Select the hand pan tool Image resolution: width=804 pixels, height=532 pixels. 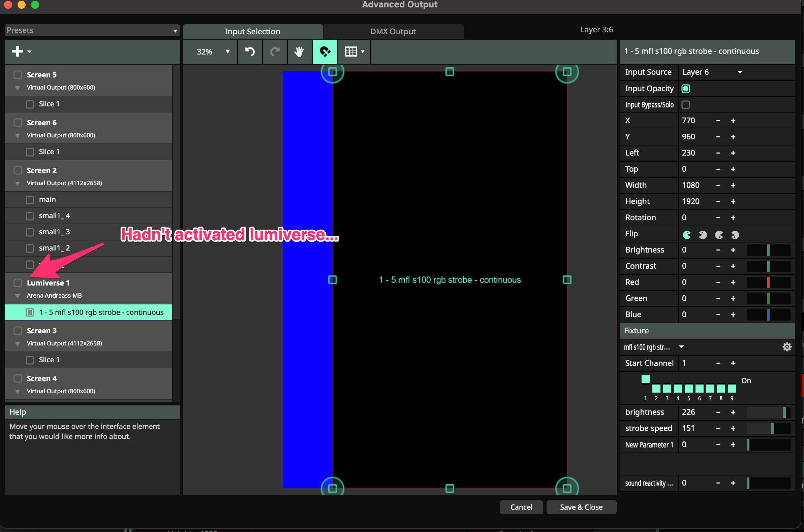click(299, 52)
